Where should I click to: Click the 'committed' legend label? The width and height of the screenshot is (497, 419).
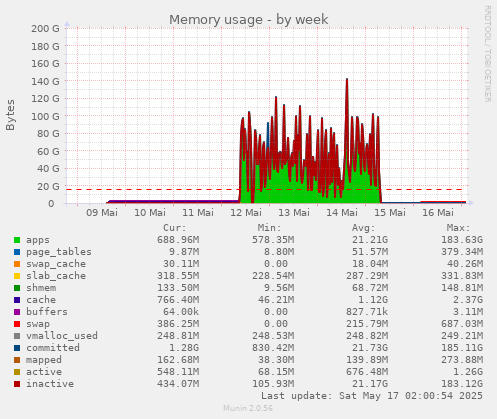point(53,348)
